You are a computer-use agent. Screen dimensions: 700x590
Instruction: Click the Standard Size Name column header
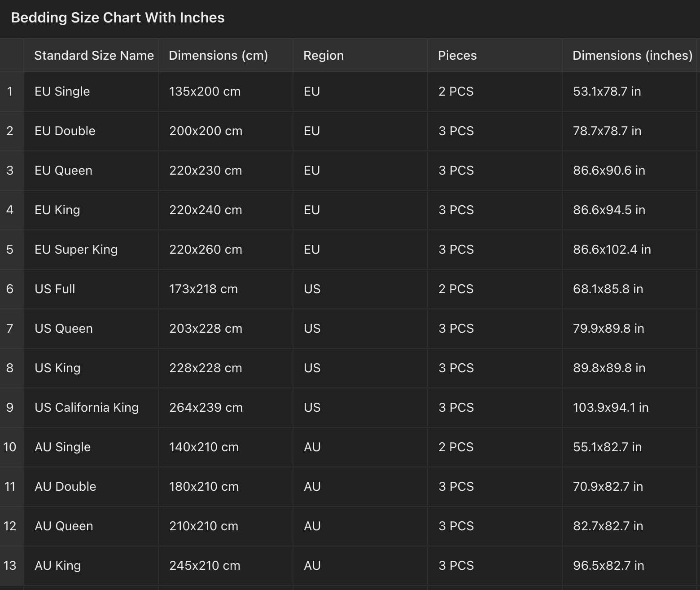click(94, 56)
